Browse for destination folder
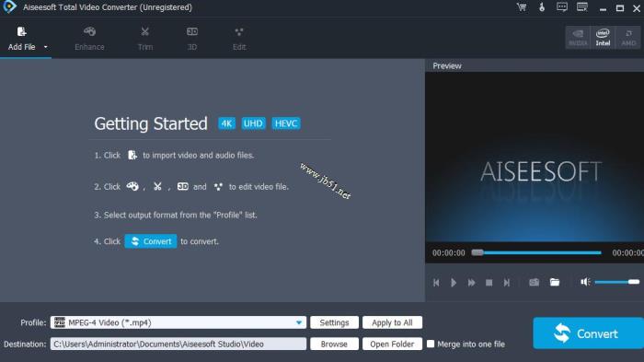 tap(334, 344)
